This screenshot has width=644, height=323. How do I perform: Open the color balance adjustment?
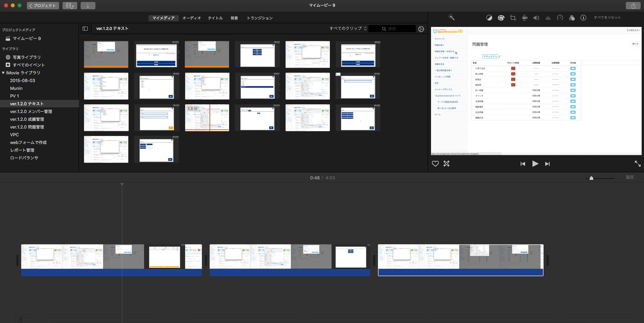pyautogui.click(x=489, y=18)
